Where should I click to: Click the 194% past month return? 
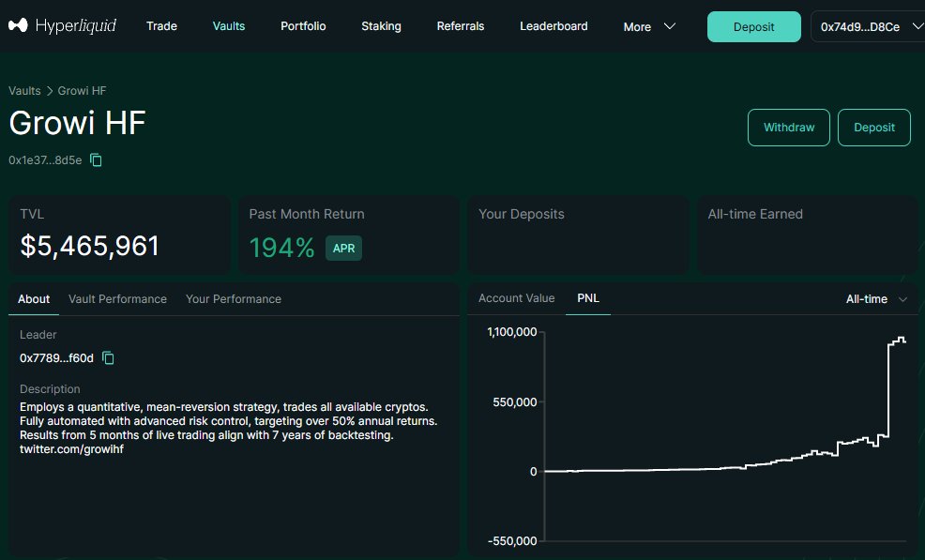282,248
